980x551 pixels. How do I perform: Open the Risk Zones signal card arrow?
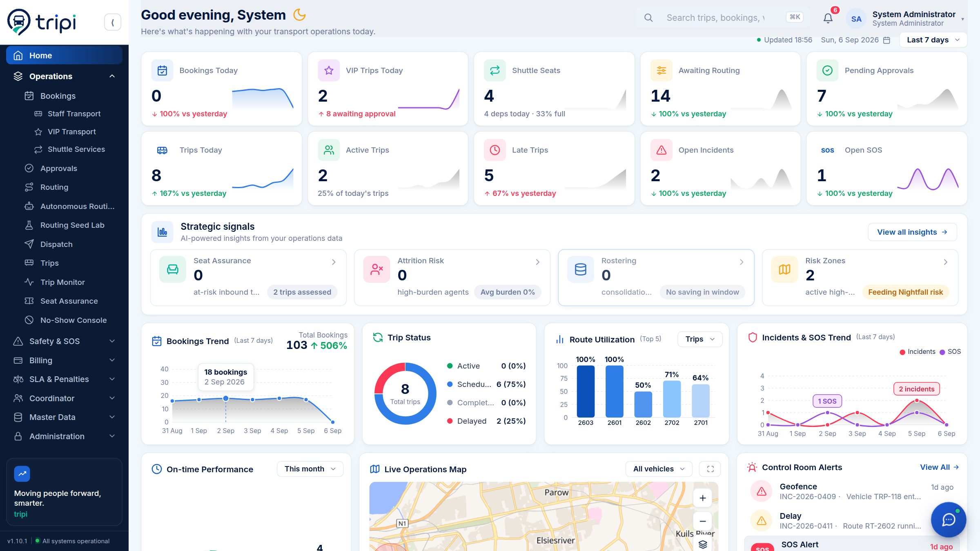click(x=945, y=262)
